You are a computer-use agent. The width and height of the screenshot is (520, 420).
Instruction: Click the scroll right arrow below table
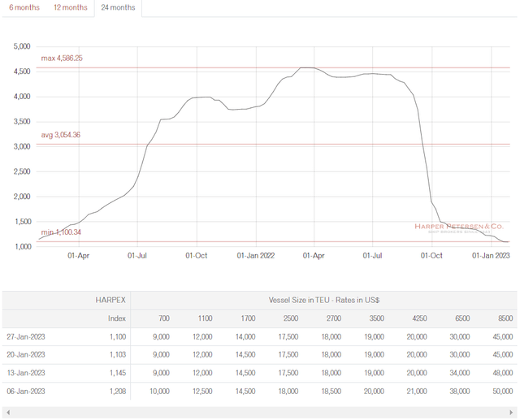(x=510, y=414)
